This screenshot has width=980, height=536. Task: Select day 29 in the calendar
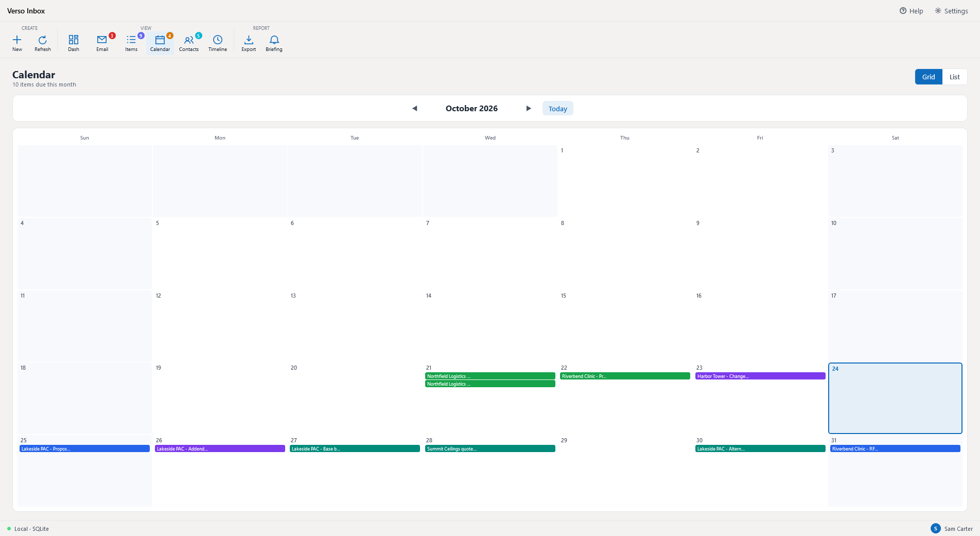point(625,471)
